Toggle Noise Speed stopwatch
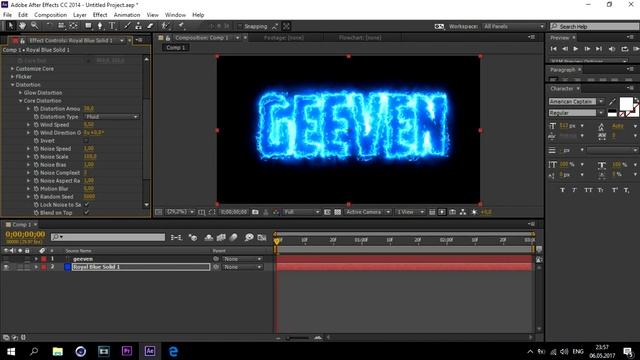Image resolution: width=640 pixels, height=360 pixels. [36, 149]
